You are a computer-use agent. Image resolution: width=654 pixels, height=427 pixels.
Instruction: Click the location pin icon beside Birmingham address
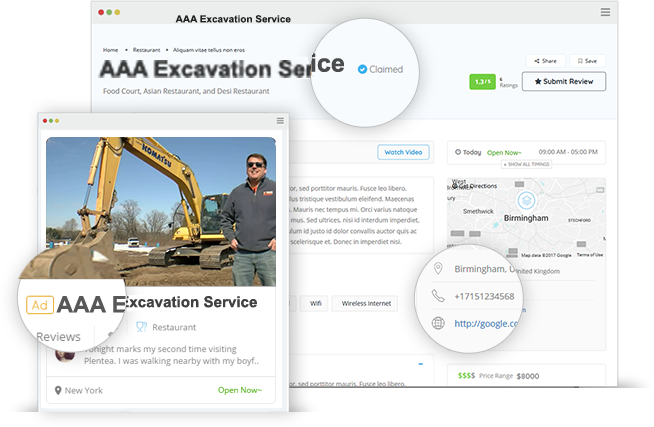(437, 269)
